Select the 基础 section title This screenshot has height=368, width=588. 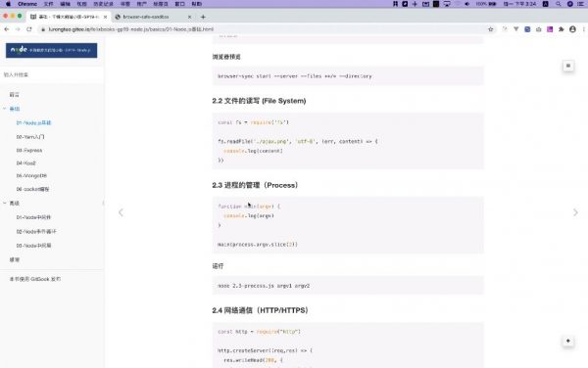tap(15, 109)
